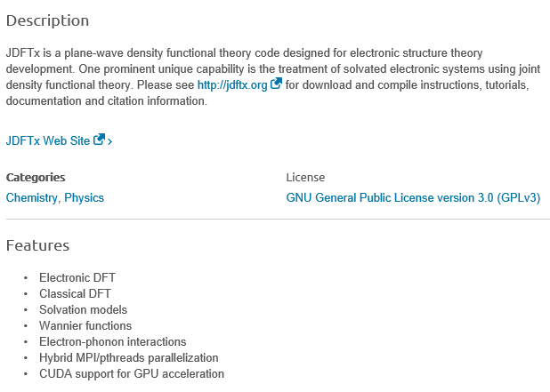Click the Description section heading
Viewport: 550px width, 392px height.
47,20
